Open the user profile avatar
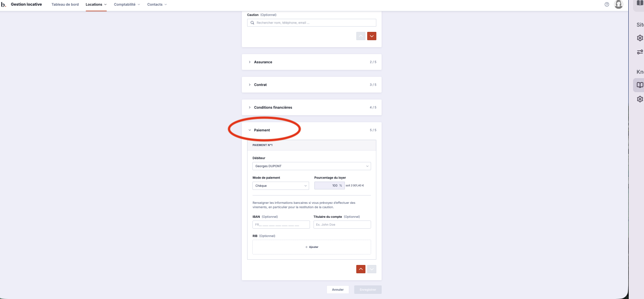The image size is (644, 299). point(618,4)
